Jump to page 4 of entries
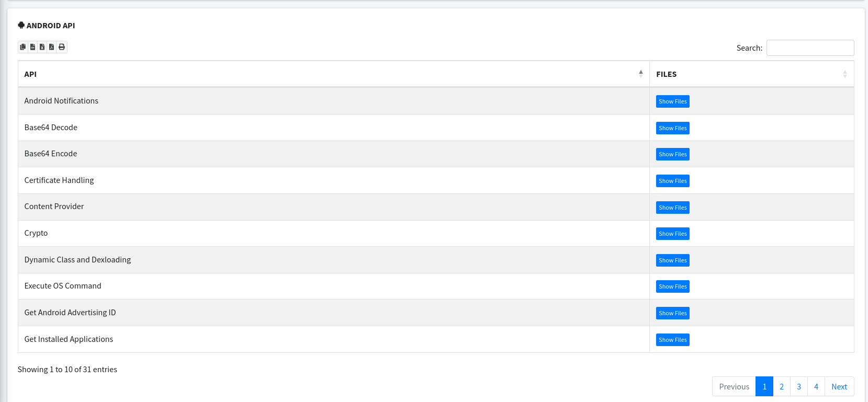This screenshot has height=402, width=868. pyautogui.click(x=816, y=387)
